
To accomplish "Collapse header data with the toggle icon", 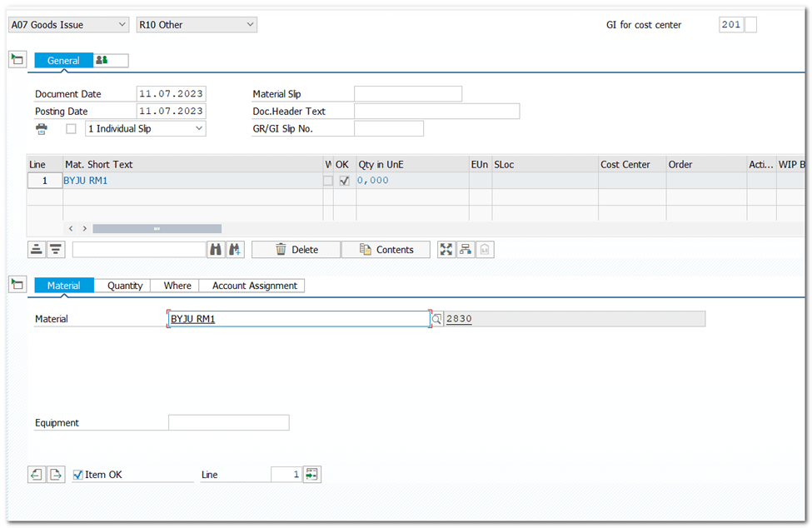I will (17, 60).
